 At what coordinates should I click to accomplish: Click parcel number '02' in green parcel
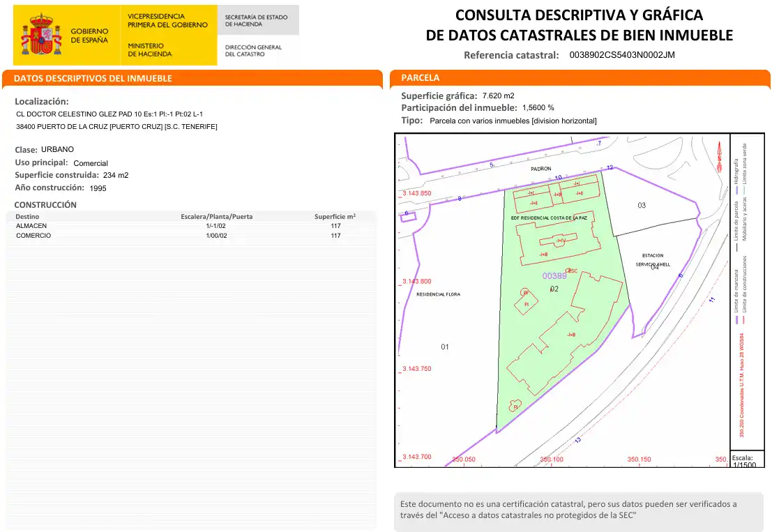(554, 289)
